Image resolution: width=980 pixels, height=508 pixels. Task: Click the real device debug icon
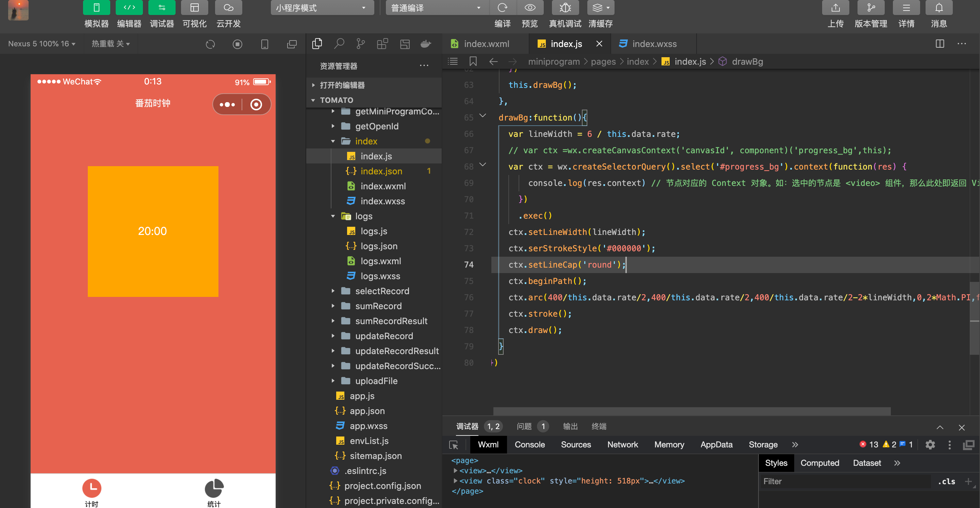point(565,7)
